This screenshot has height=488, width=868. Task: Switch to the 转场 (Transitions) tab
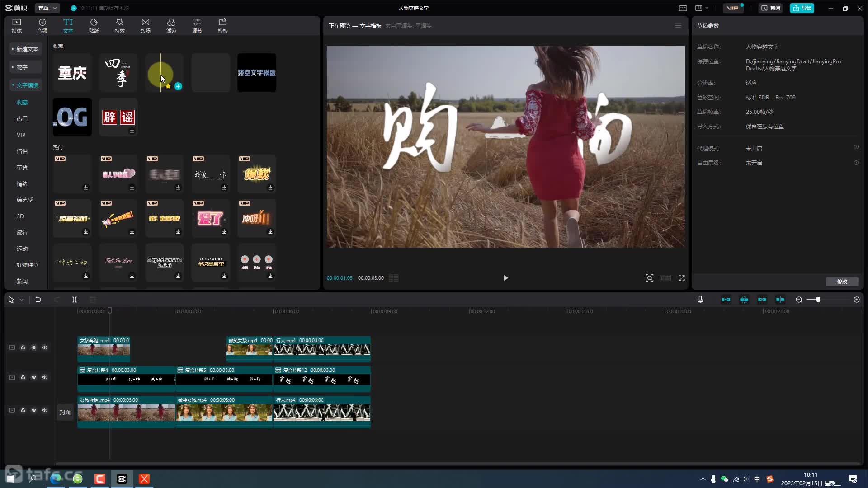pos(146,26)
